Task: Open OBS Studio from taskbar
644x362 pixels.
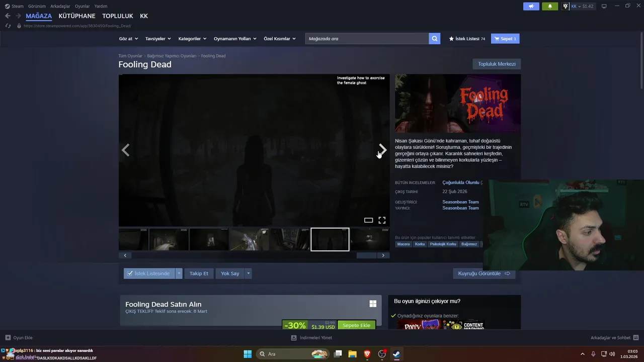Action: point(382,354)
